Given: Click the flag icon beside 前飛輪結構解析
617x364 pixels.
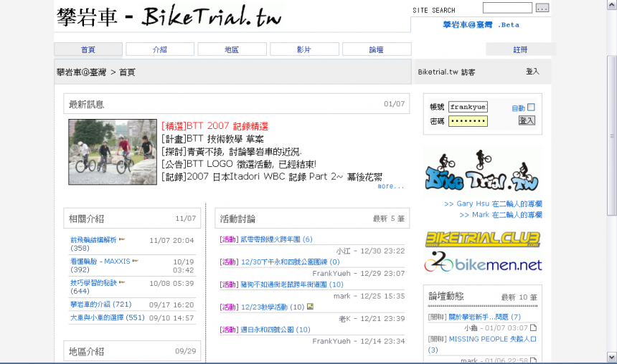Looking at the screenshot, I should click(122, 239).
